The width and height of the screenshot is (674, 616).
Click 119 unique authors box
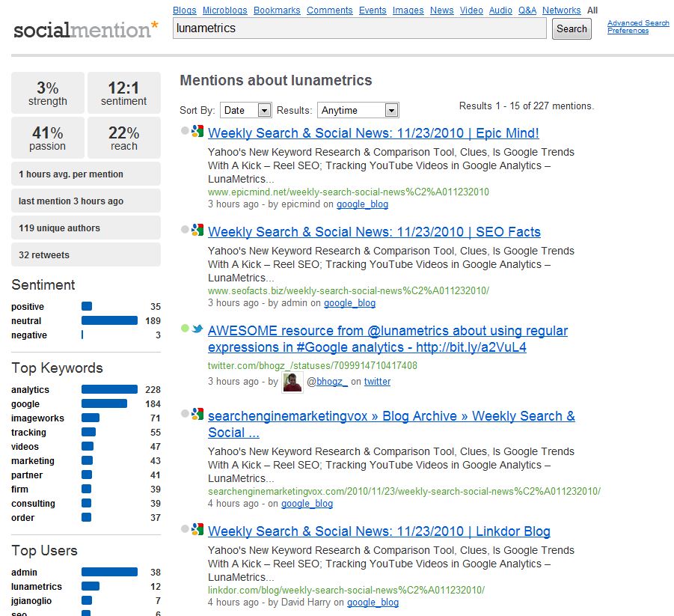86,228
